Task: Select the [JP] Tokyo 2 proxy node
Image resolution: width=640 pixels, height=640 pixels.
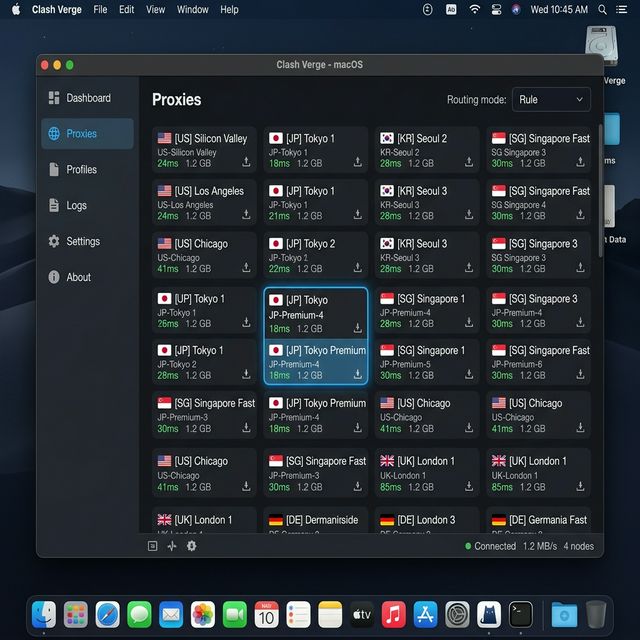Action: pos(311,257)
